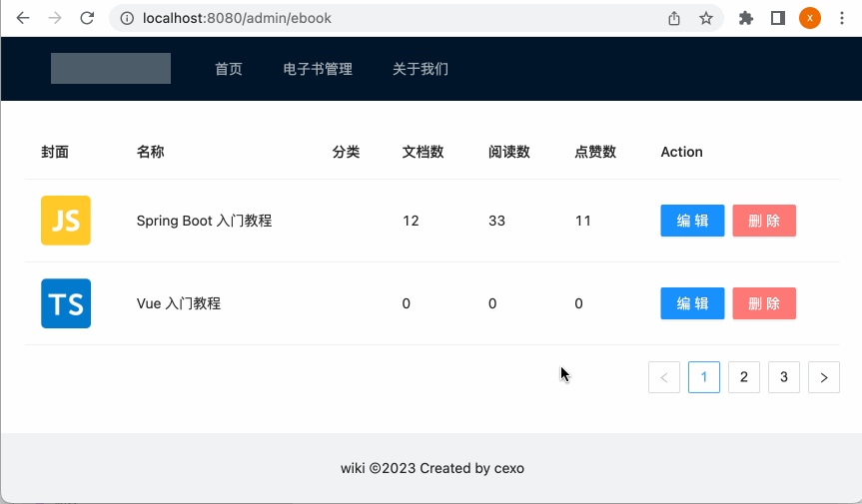Click the TS cover image
Screen dimensions: 862x504
(x=66, y=303)
